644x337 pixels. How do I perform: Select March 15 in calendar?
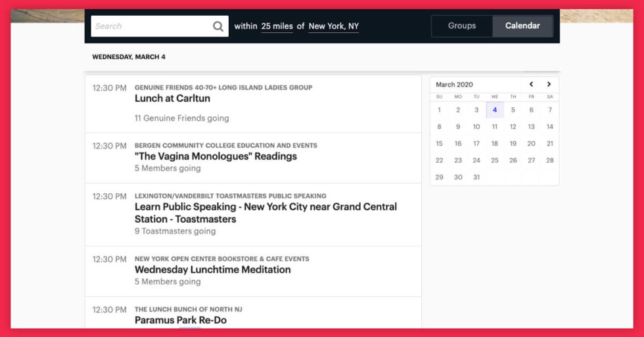[x=439, y=144]
